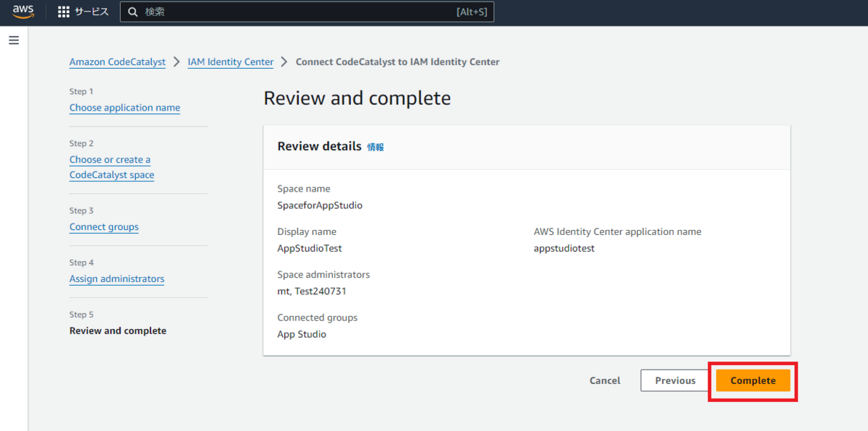Click the Connect CodeCatalyst to IAM Identity Center breadcrumb text
868x431 pixels.
tap(398, 62)
